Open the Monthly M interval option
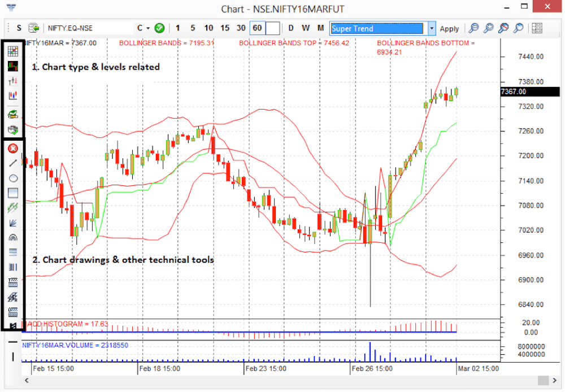 click(x=319, y=28)
